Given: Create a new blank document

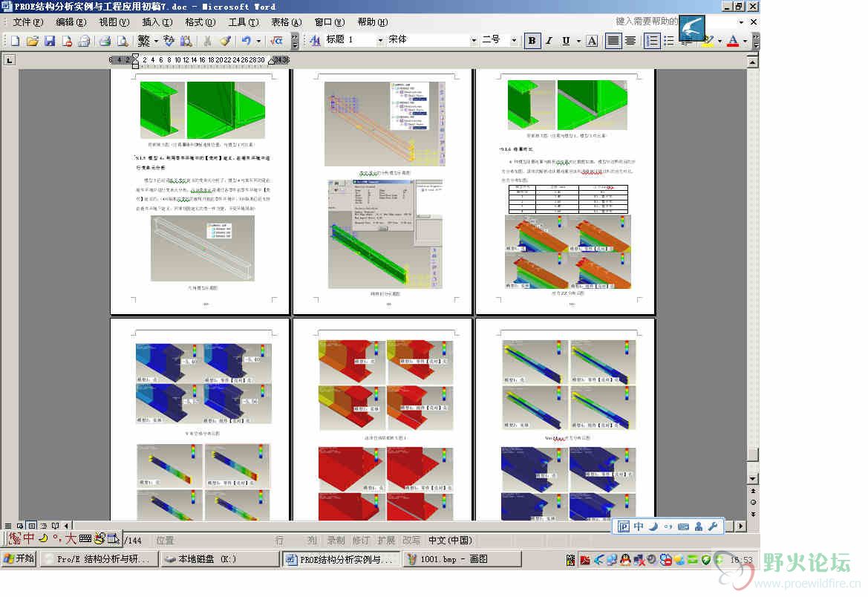Looking at the screenshot, I should point(15,41).
